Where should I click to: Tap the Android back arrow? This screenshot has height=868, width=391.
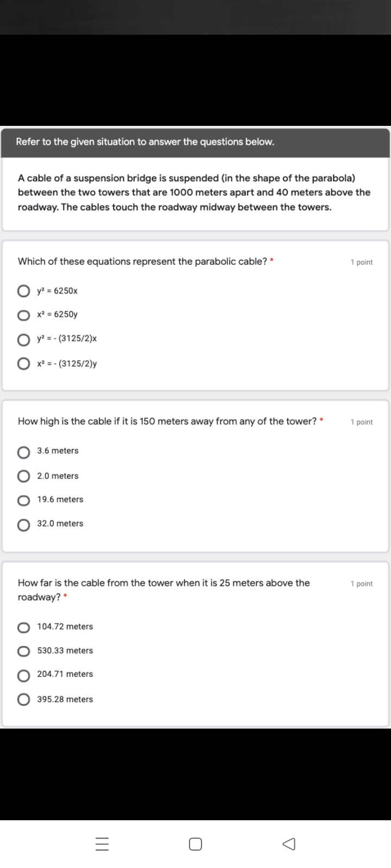tap(289, 844)
